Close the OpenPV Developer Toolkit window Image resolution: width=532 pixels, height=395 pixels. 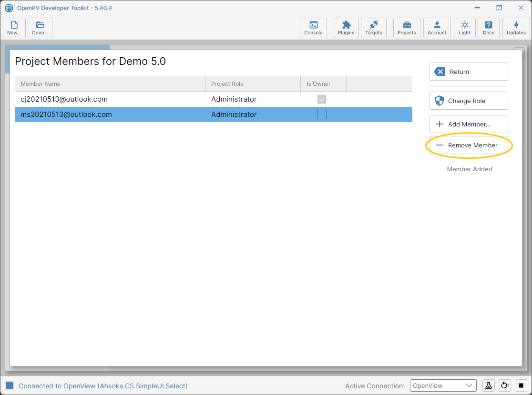coord(521,8)
